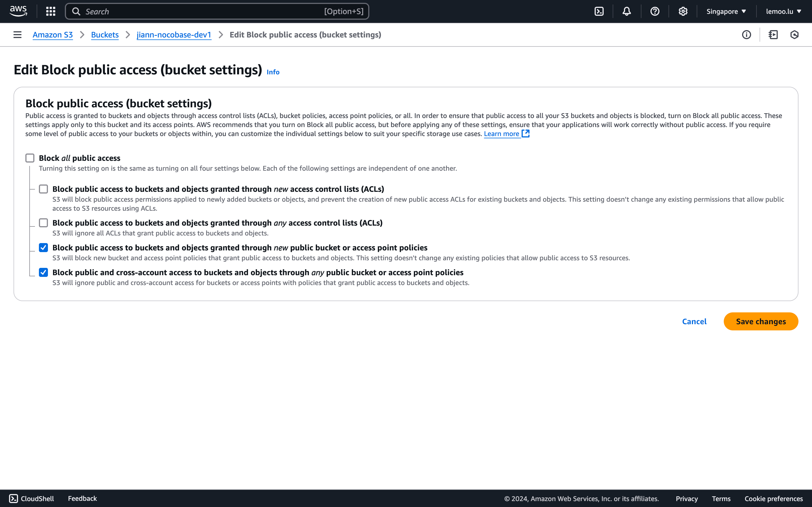Check Block access through any ACLs

(43, 223)
